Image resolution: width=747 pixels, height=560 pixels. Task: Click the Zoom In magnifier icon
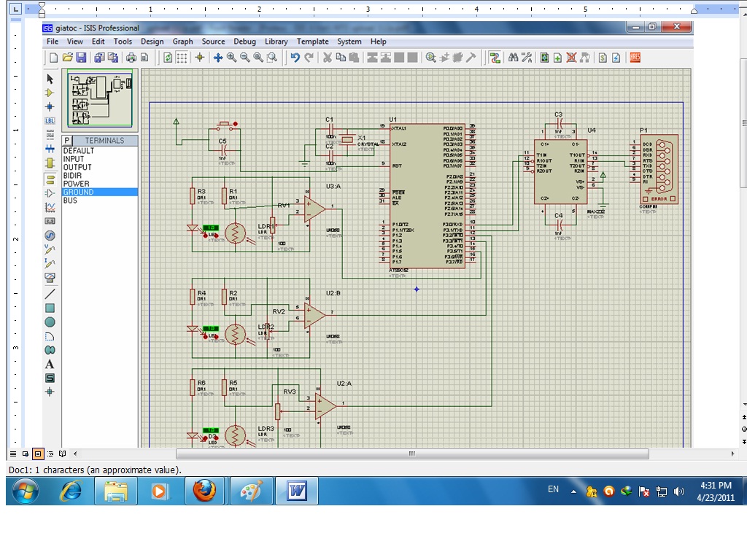[x=231, y=58]
